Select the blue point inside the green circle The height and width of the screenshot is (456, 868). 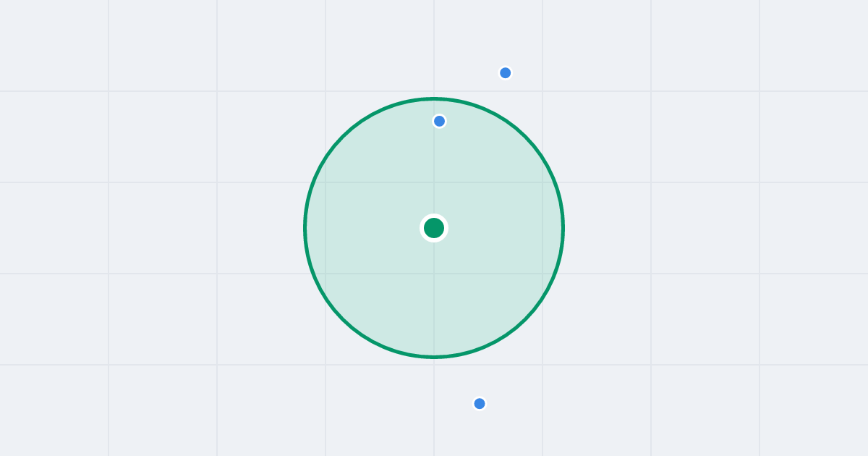(x=439, y=121)
